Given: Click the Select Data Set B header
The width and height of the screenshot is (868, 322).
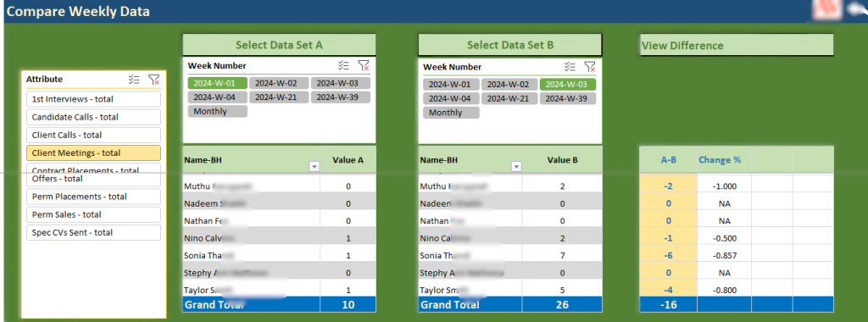Looking at the screenshot, I should click(509, 45).
